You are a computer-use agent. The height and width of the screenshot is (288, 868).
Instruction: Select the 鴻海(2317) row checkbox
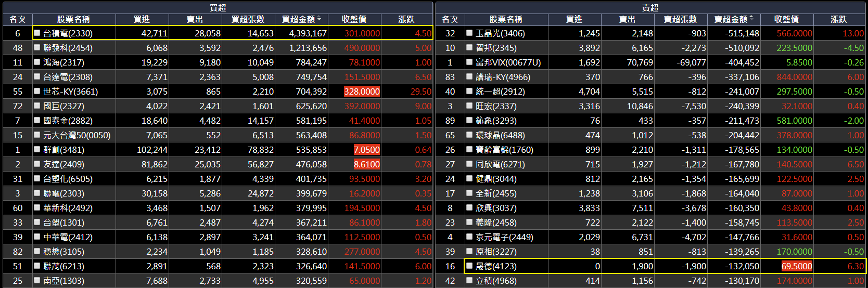37,62
